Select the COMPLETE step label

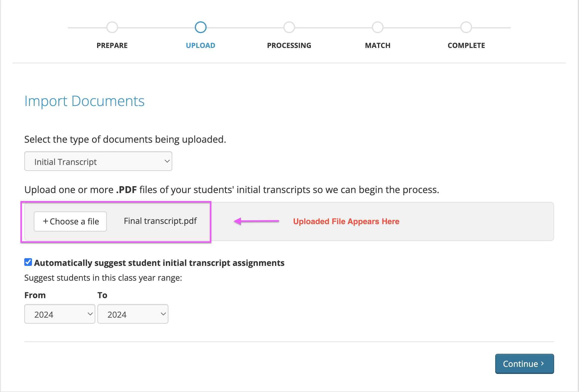point(466,45)
